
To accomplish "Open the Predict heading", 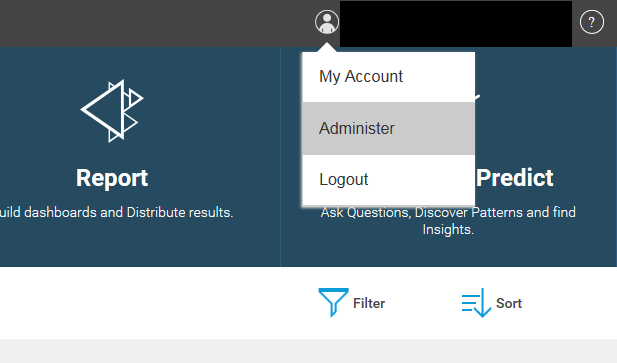I will (x=515, y=178).
